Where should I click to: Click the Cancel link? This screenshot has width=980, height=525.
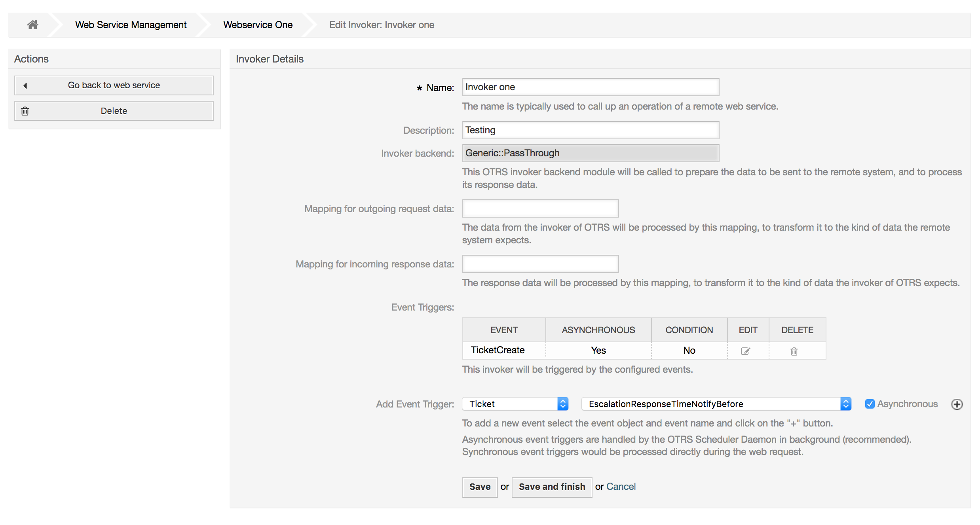[620, 485]
